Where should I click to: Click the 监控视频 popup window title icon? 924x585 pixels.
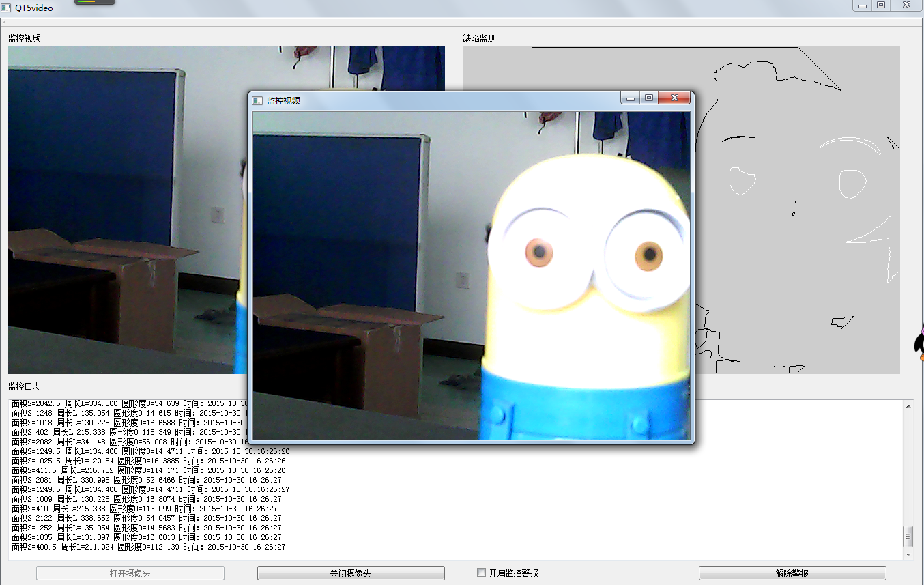257,100
